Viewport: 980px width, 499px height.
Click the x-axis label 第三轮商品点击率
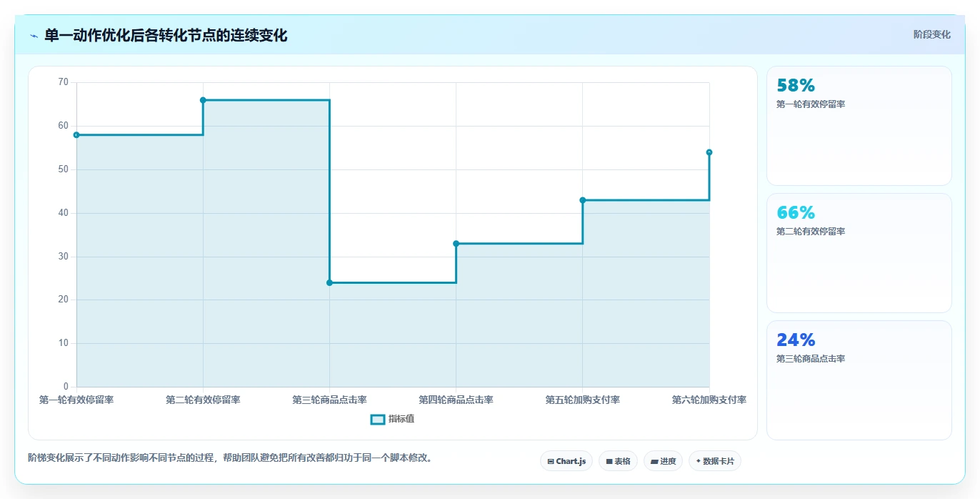click(x=329, y=400)
